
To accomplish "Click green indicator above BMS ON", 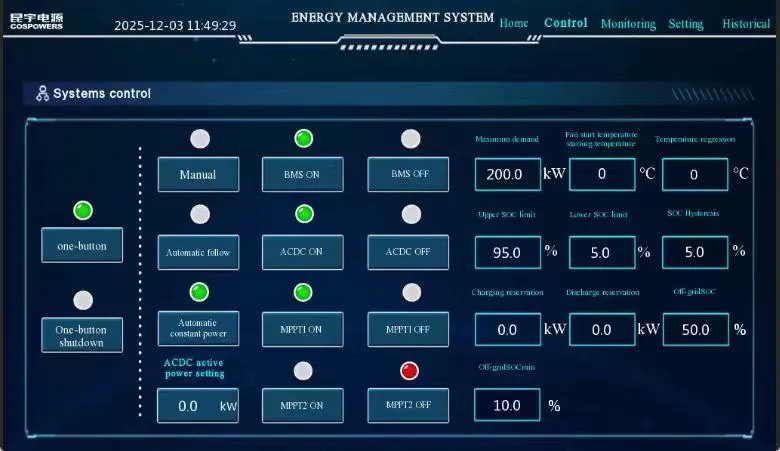I will (x=303, y=138).
